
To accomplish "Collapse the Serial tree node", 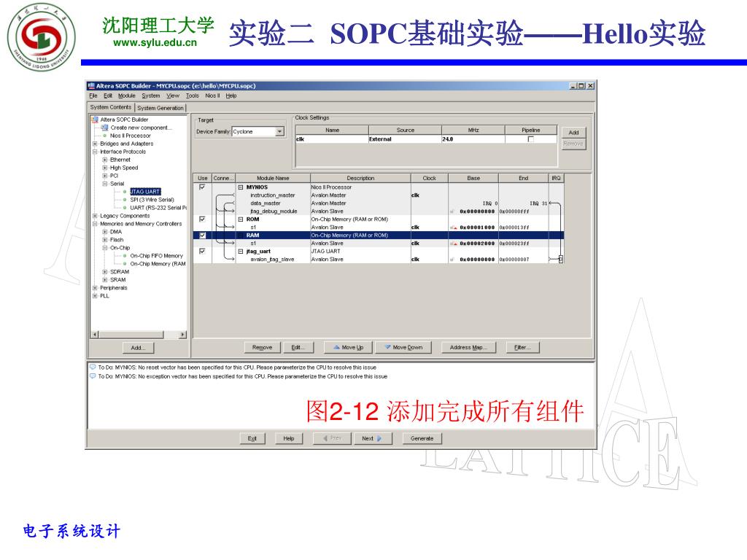I will (x=105, y=184).
